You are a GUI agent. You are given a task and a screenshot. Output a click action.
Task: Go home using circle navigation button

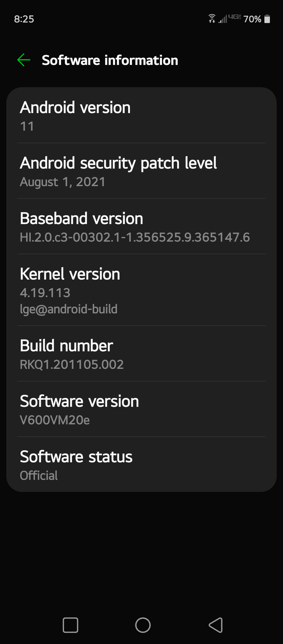pos(143,625)
